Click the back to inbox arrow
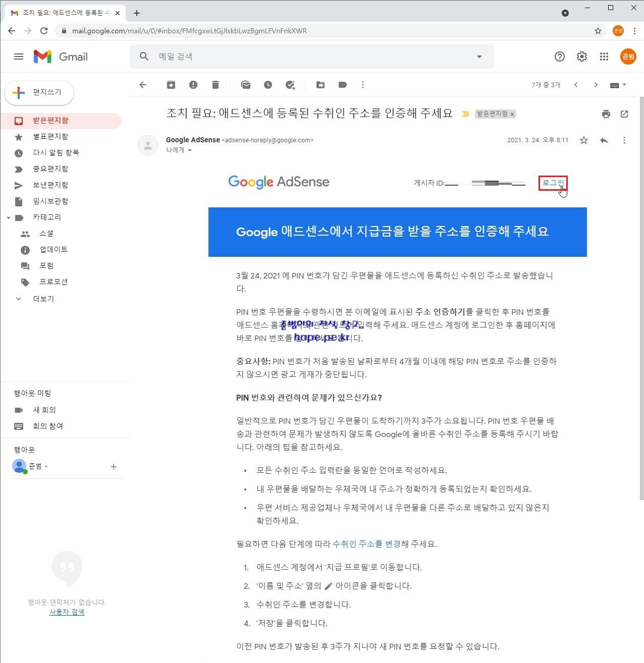The image size is (644, 663). [x=143, y=85]
